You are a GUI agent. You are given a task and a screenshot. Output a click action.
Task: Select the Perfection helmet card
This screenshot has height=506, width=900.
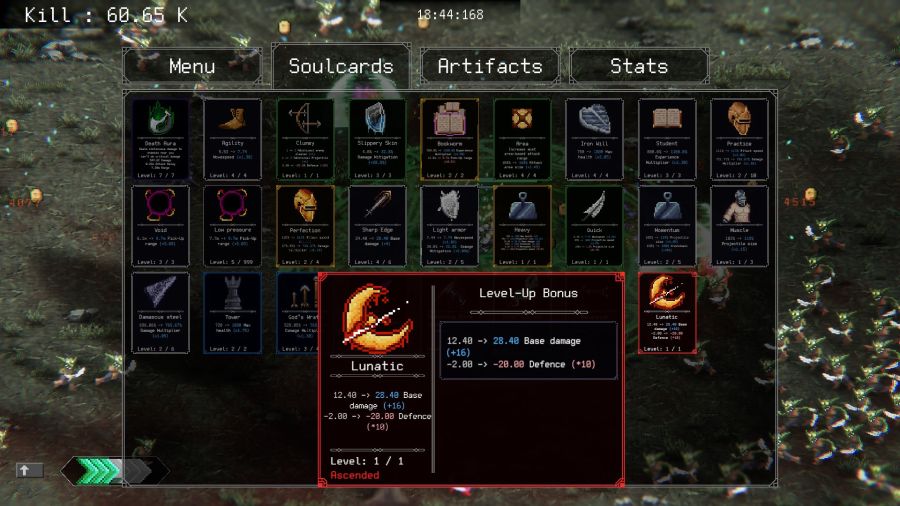tap(305, 226)
